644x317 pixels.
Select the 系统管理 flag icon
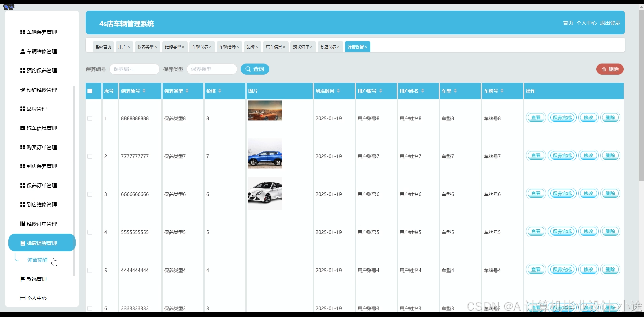click(22, 279)
